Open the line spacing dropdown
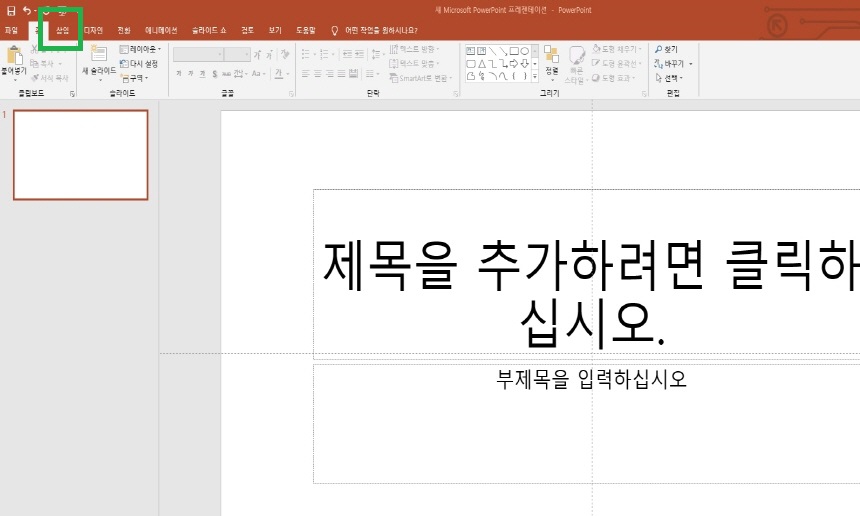This screenshot has width=860, height=516. [376, 54]
